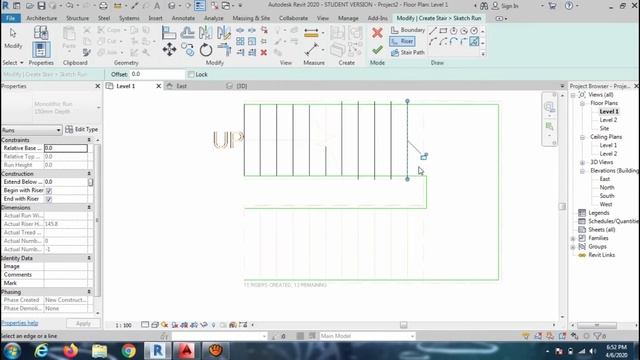Open Google Chrome from the taskbar
This screenshot has height=360, width=640.
pos(129,351)
